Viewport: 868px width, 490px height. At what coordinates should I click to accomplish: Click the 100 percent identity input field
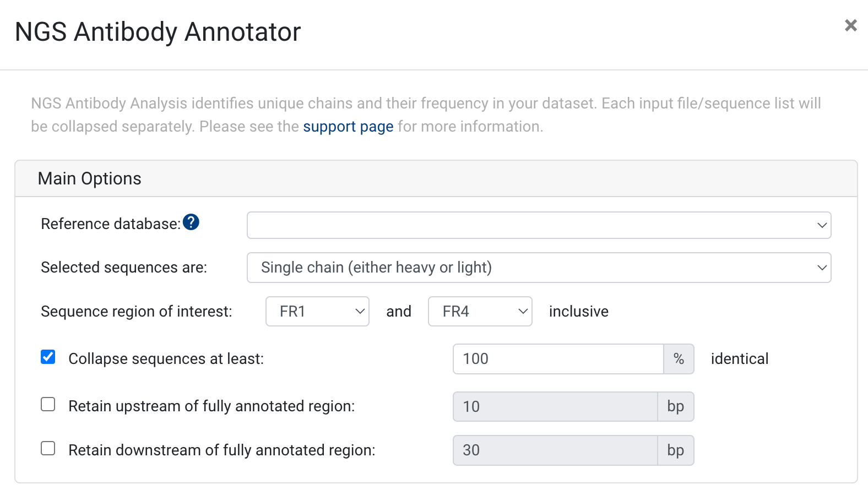point(558,359)
